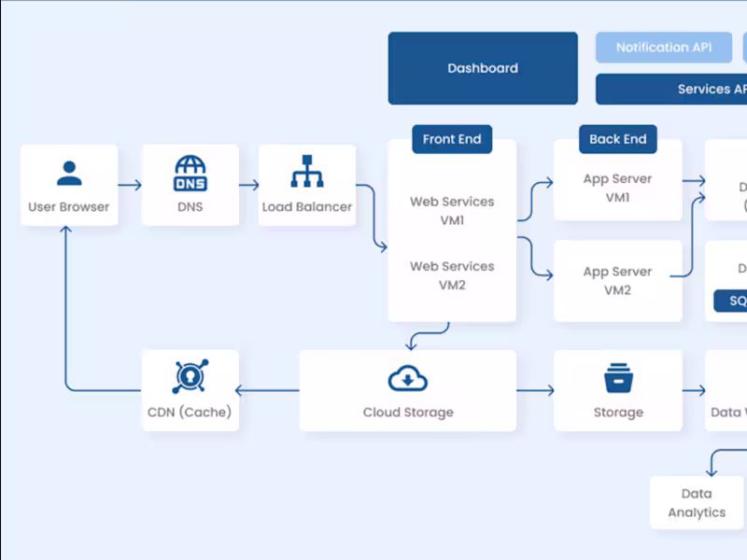Expand the App Server VM2 node

coord(618,280)
